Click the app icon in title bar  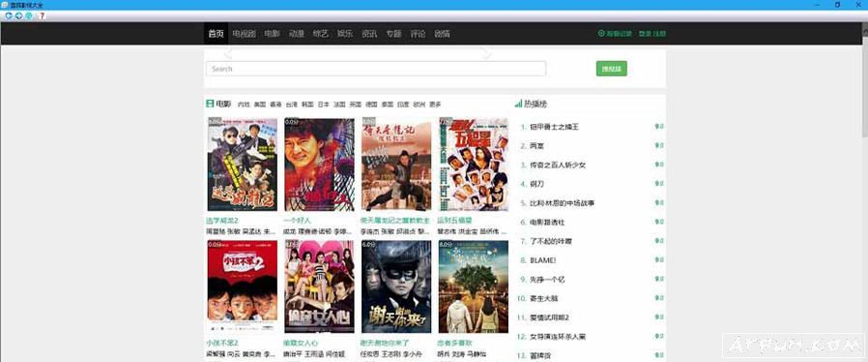click(5, 5)
